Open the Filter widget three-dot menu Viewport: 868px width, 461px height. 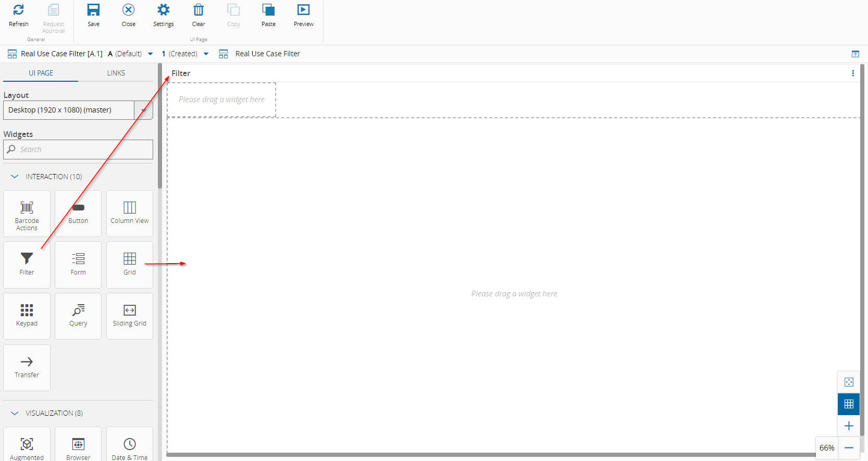pyautogui.click(x=853, y=73)
